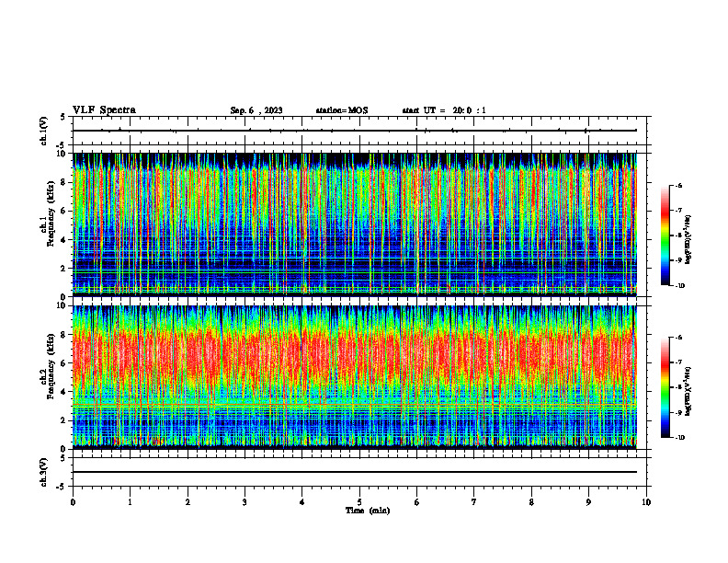Viewport: 728px width, 563px height.
Task: Click the ch.1 voltage waveform trace
Action: pyautogui.click(x=355, y=131)
